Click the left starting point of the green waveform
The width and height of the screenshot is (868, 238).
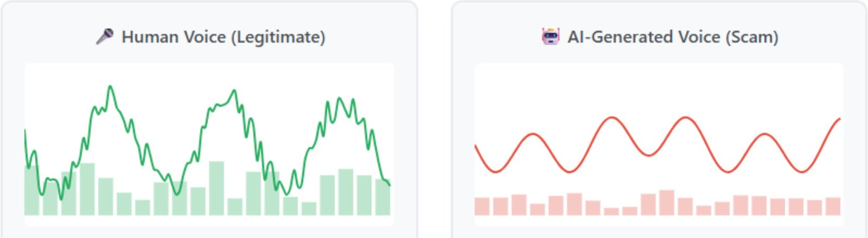(x=25, y=130)
